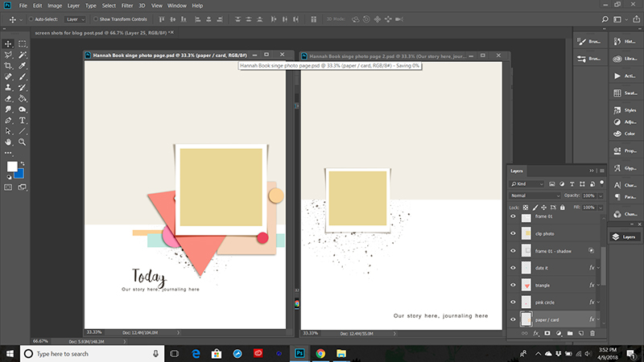Select the Horizontal Type tool
The height and width of the screenshot is (362, 644).
(x=23, y=120)
